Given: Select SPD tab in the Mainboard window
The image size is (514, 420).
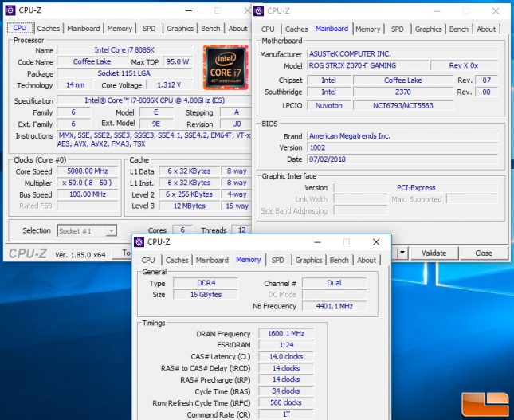Looking at the screenshot, I should click(x=398, y=29).
